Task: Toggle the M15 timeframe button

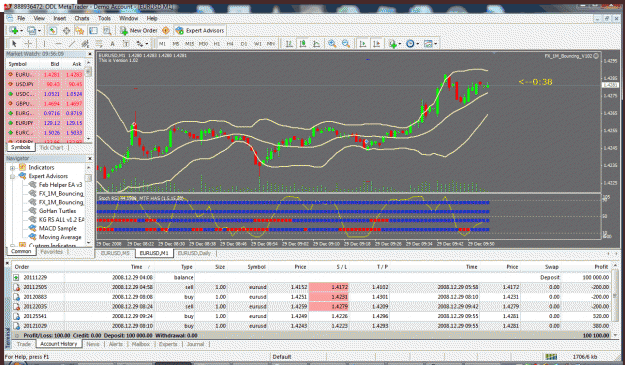Action: tap(189, 44)
